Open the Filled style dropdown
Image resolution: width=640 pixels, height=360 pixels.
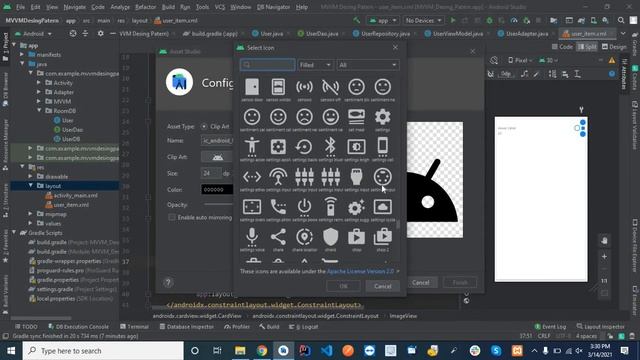pyautogui.click(x=316, y=65)
